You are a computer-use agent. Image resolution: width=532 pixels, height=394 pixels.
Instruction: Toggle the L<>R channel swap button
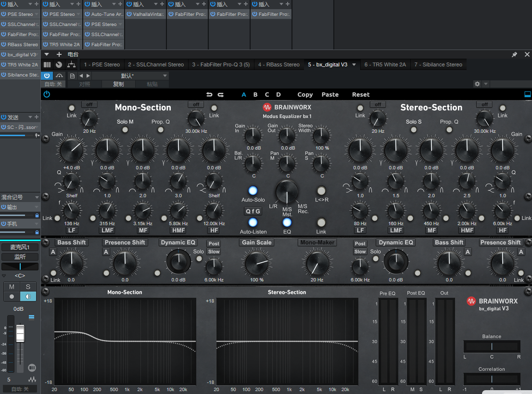coord(321,191)
